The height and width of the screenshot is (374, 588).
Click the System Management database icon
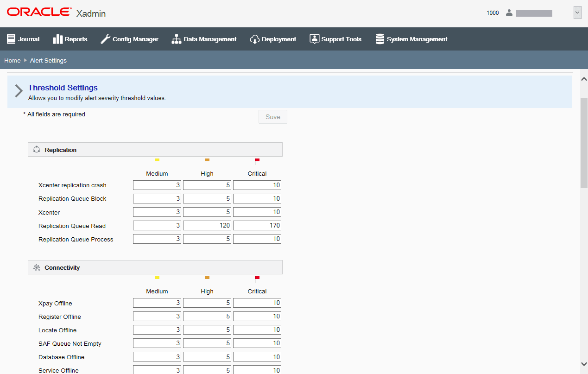380,39
